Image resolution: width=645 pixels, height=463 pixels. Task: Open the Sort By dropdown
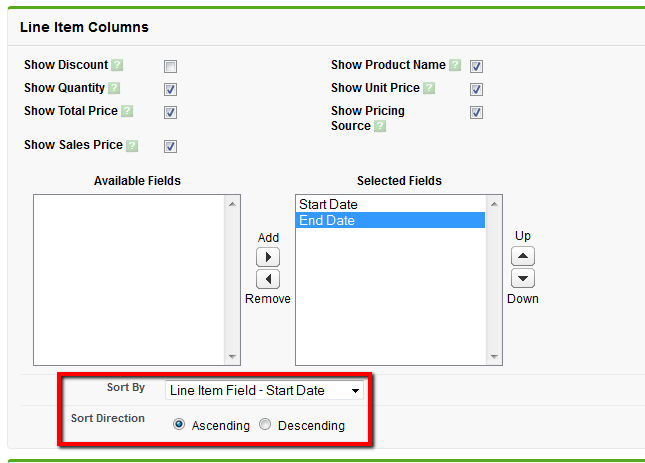tap(265, 391)
